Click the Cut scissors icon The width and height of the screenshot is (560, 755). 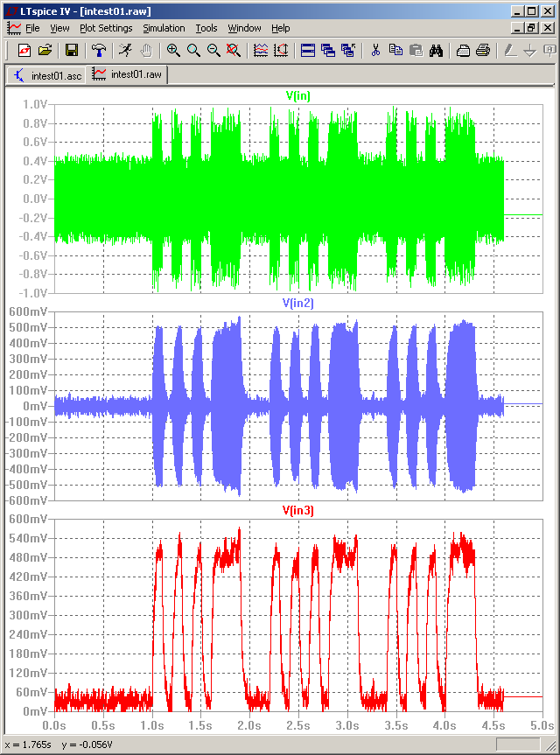point(375,51)
